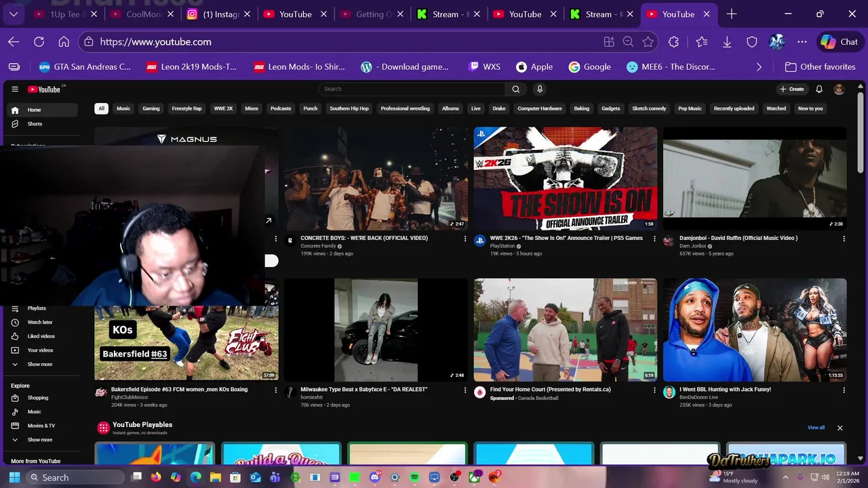The image size is (868, 488).
Task: Select the Podcasts filter chip
Action: click(x=281, y=108)
